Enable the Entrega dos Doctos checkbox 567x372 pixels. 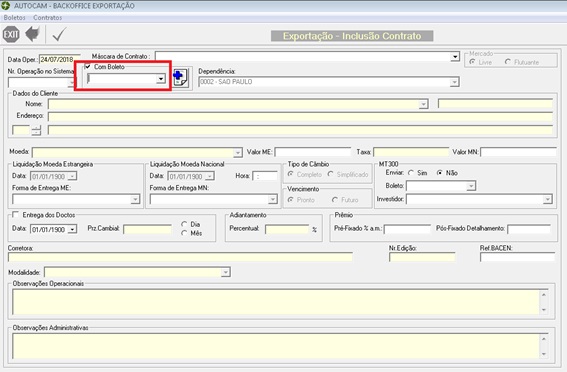(x=15, y=215)
